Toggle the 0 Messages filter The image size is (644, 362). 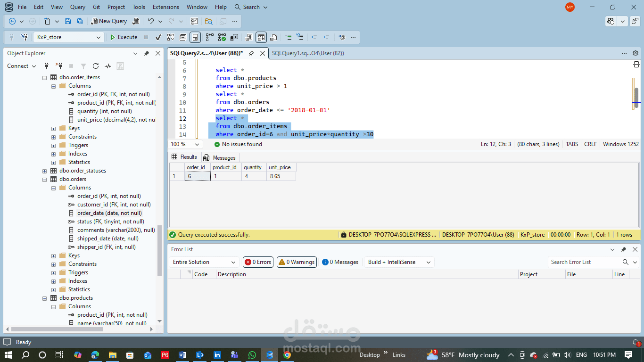click(x=340, y=262)
